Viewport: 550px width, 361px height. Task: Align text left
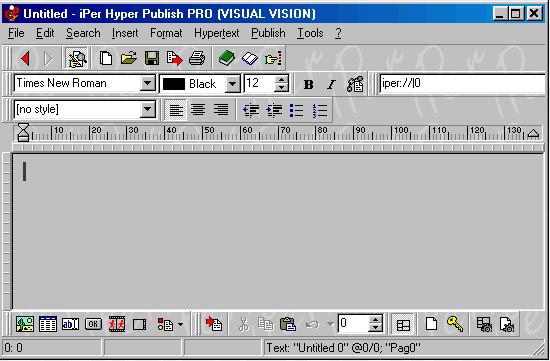coord(176,110)
